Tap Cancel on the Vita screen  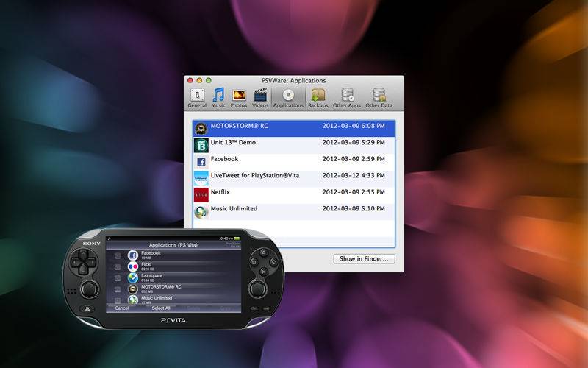(122, 308)
